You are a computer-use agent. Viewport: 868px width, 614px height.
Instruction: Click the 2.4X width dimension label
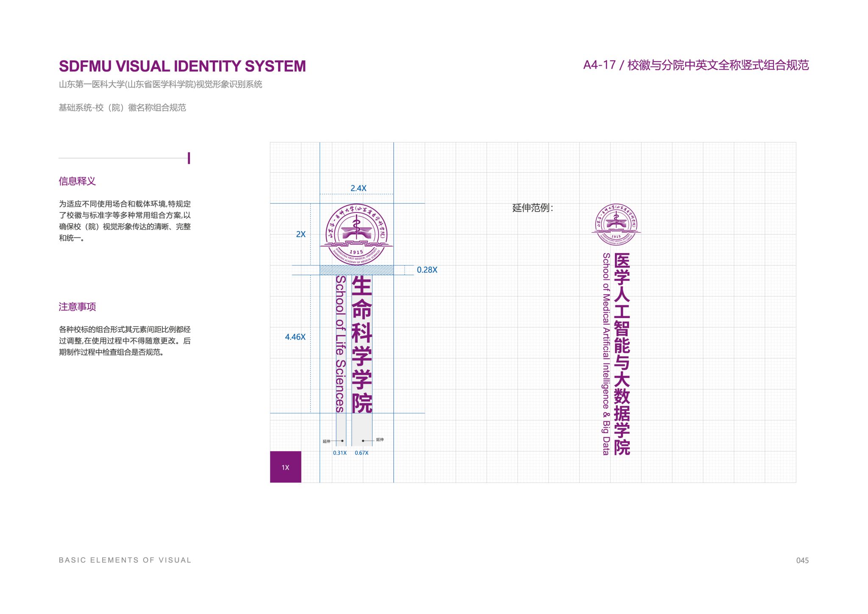tap(359, 188)
